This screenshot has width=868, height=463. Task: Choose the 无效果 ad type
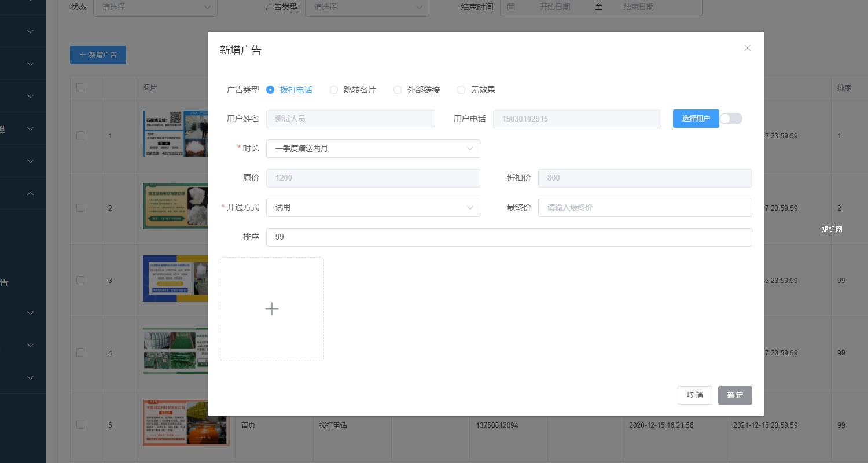(x=461, y=90)
